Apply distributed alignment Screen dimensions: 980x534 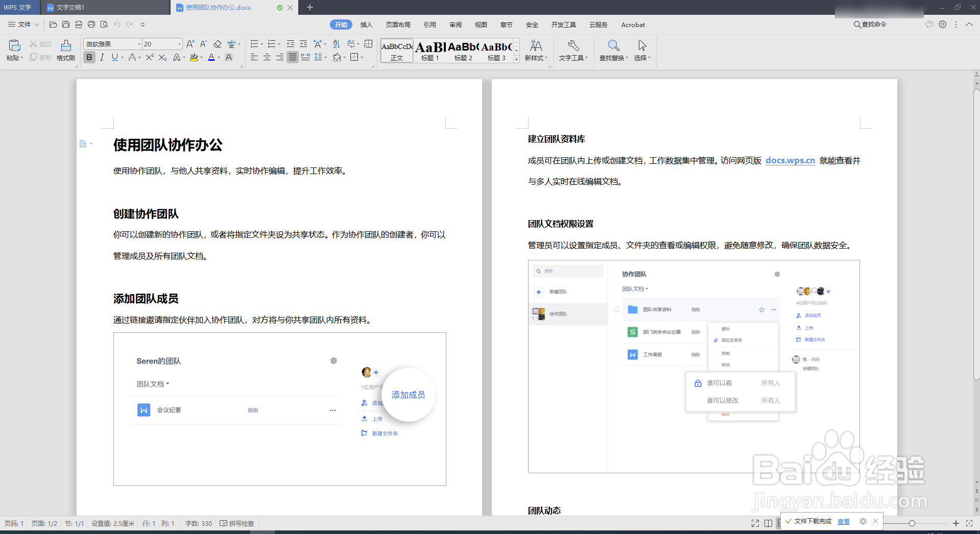point(305,58)
